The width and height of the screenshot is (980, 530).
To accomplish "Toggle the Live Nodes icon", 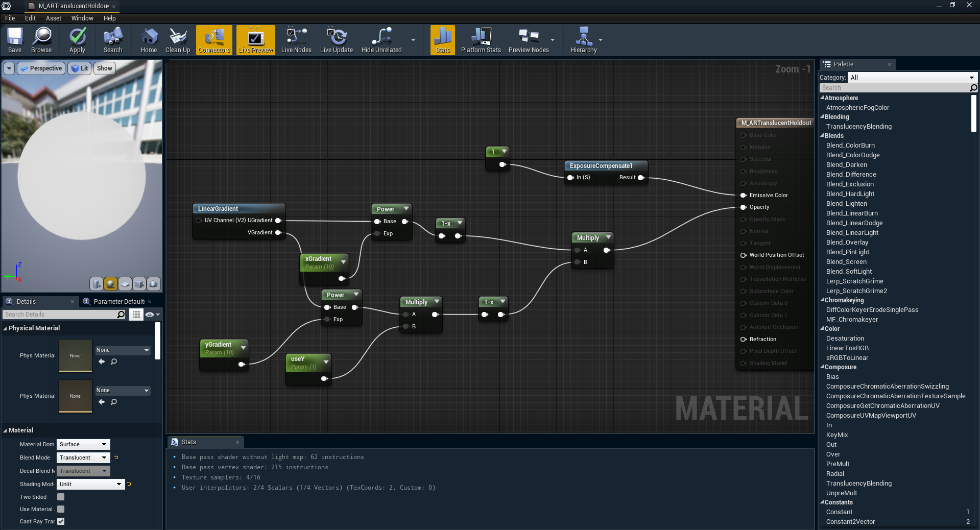I will point(296,40).
